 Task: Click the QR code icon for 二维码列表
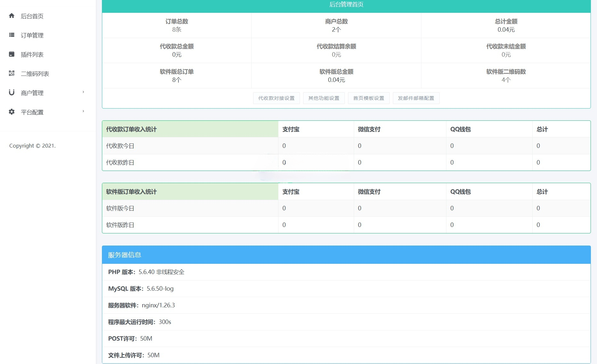pos(12,74)
